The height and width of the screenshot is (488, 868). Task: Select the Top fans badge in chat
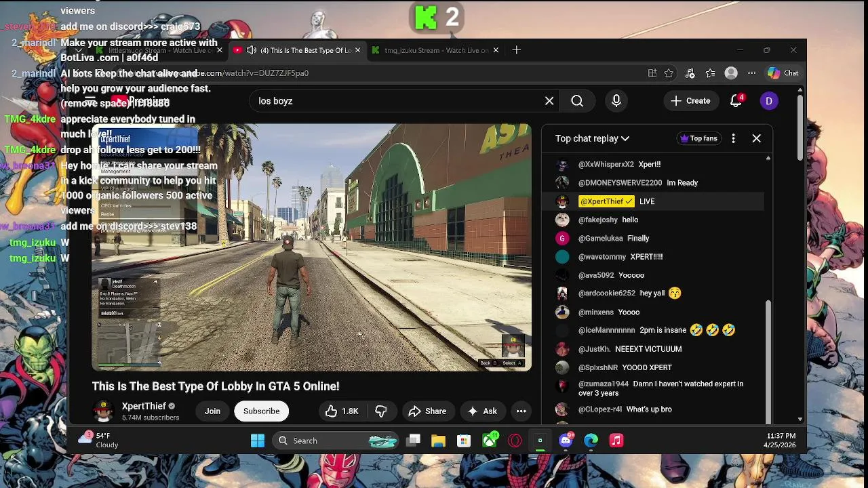698,138
